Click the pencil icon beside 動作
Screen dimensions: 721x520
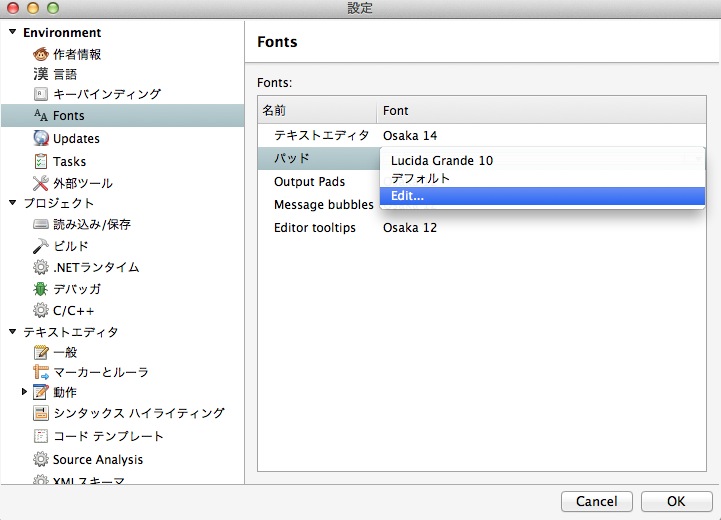(x=40, y=392)
